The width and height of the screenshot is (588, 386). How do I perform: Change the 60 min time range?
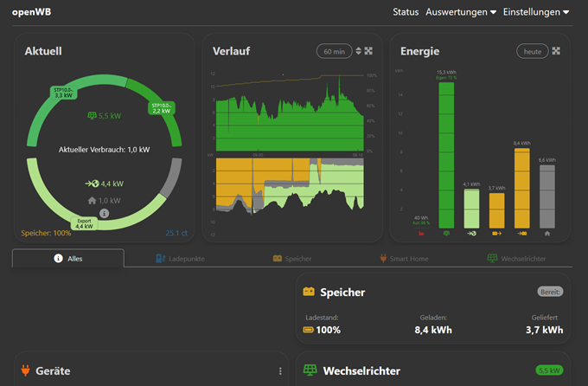pyautogui.click(x=334, y=51)
